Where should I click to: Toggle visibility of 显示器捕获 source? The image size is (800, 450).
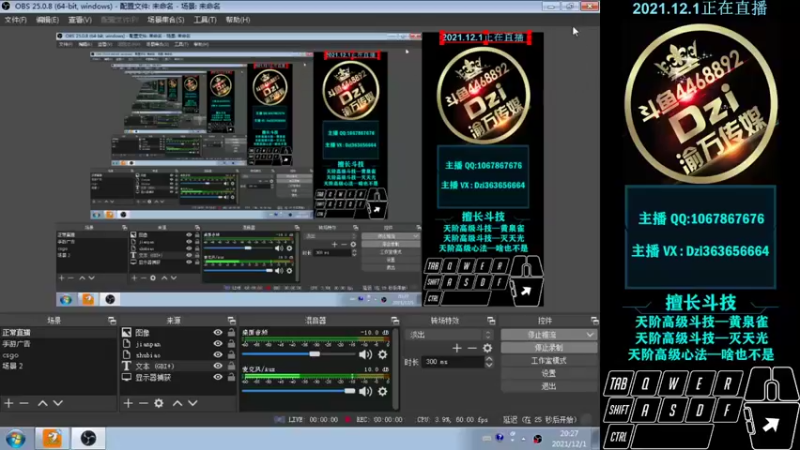(x=218, y=377)
